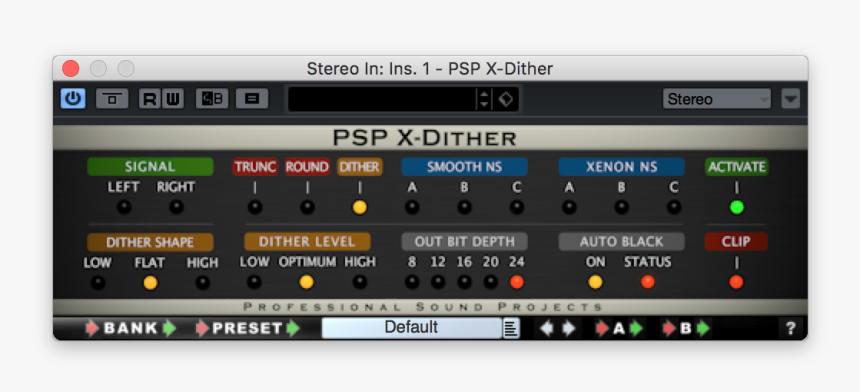
Task: Click the DITHER SHAPE label
Action: coord(150,242)
